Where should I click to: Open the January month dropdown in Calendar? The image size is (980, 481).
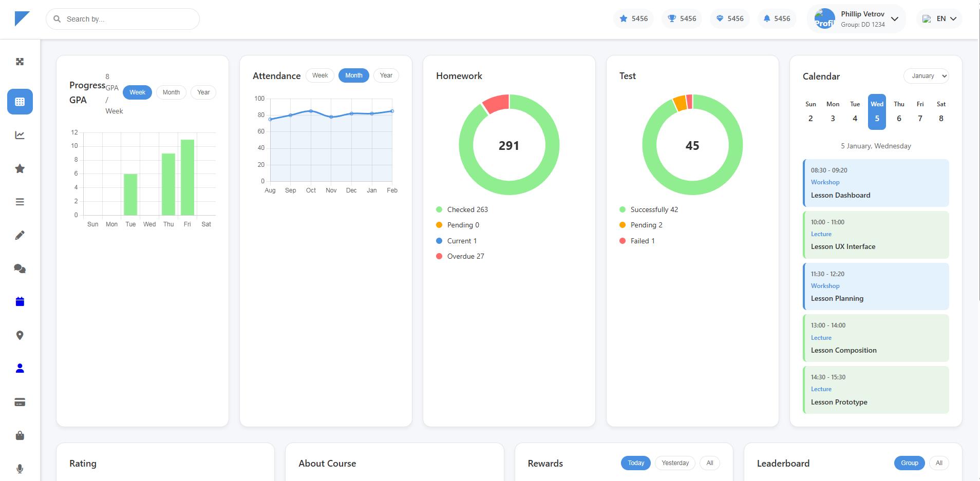[x=926, y=76]
